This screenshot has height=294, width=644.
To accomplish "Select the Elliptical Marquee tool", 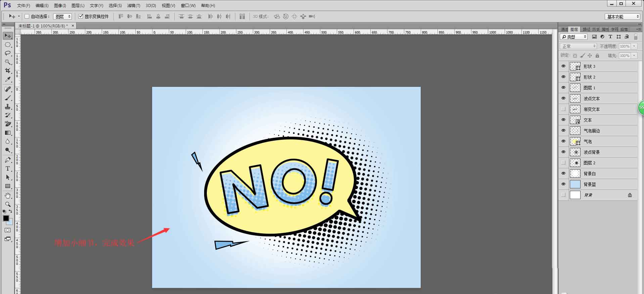I will point(8,45).
